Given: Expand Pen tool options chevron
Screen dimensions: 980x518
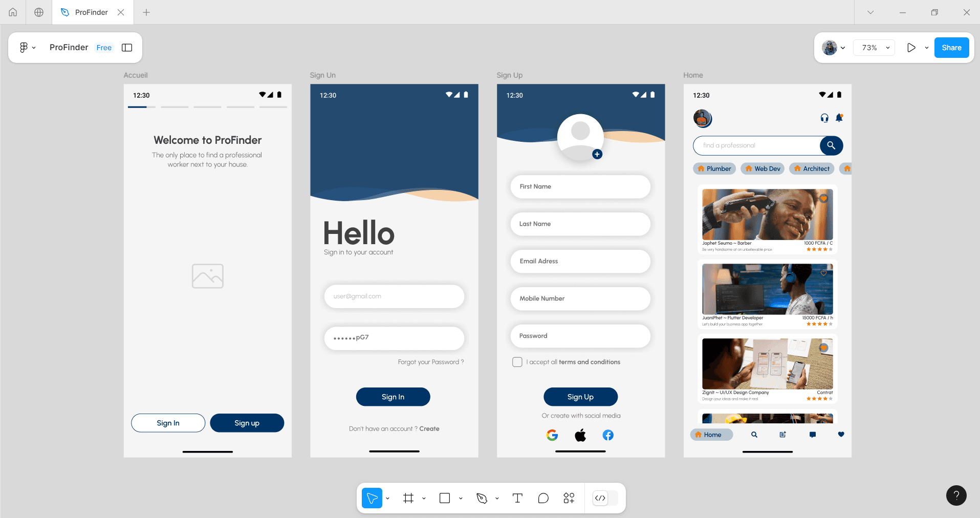Looking at the screenshot, I should point(497,498).
